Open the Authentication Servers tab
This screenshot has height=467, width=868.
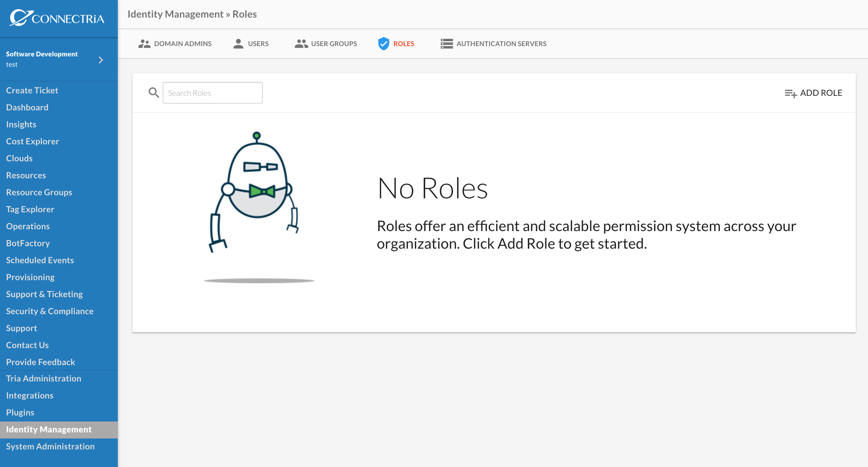point(493,44)
